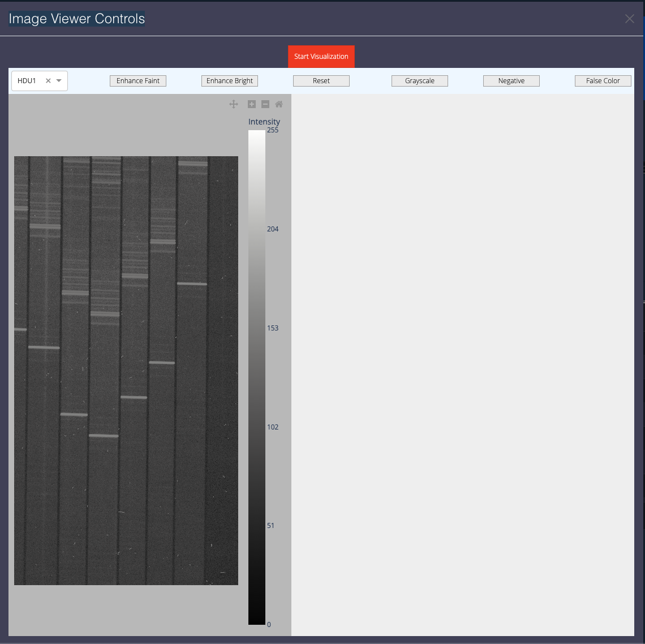
Task: Switch to the Grayscale colormap
Action: [x=420, y=81]
